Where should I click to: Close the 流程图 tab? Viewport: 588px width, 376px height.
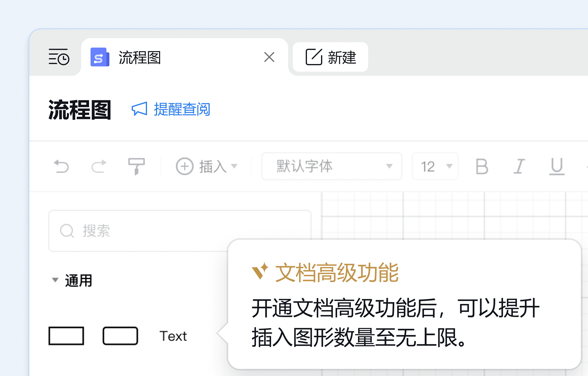[269, 57]
